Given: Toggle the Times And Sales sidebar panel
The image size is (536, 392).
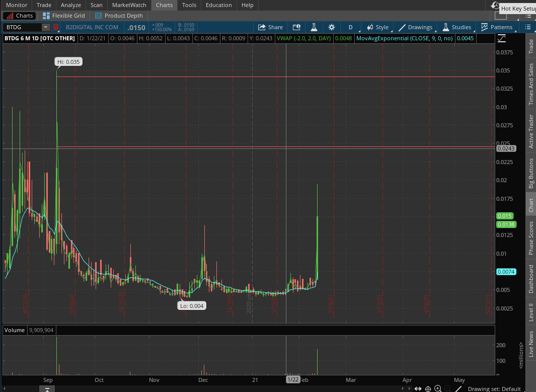Looking at the screenshot, I should pos(530,84).
